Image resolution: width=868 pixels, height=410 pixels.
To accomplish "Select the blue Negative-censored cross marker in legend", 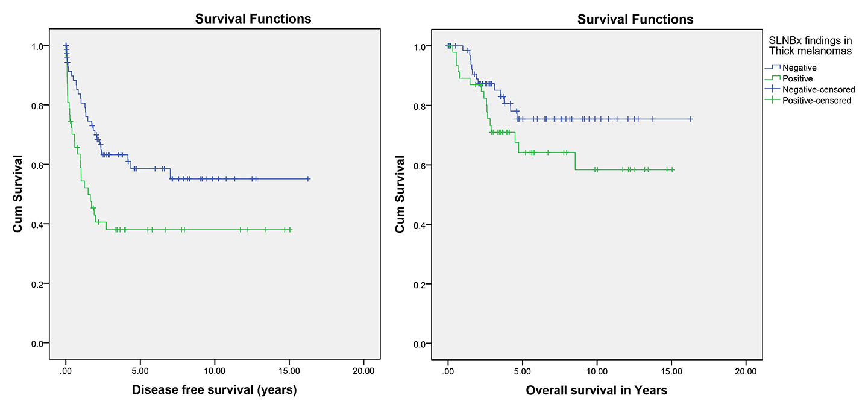I will [x=772, y=89].
